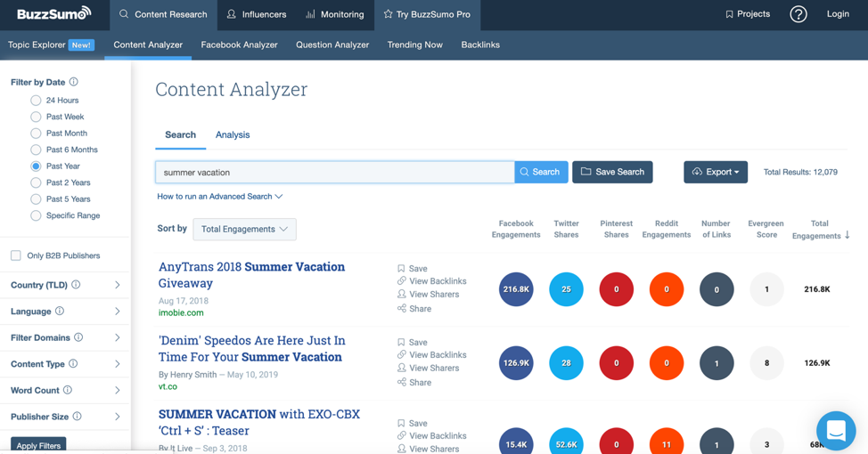
Task: Select the Past 5 Years filter
Action: pyautogui.click(x=36, y=199)
